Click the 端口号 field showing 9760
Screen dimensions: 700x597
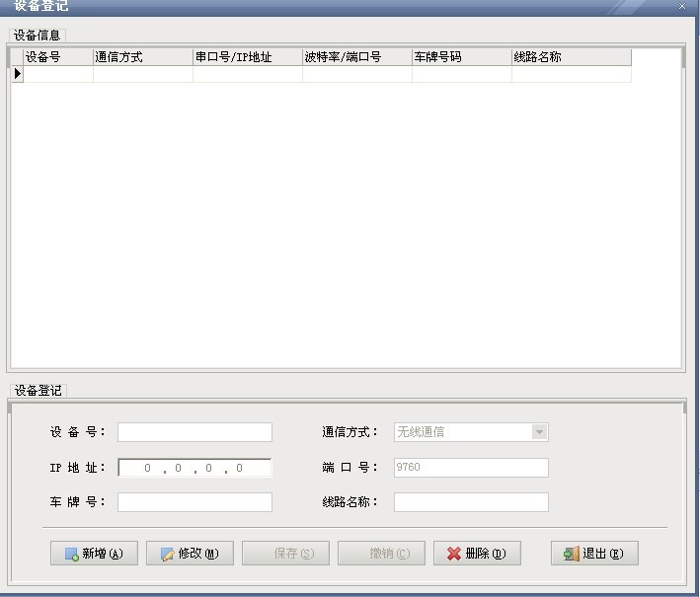[471, 467]
